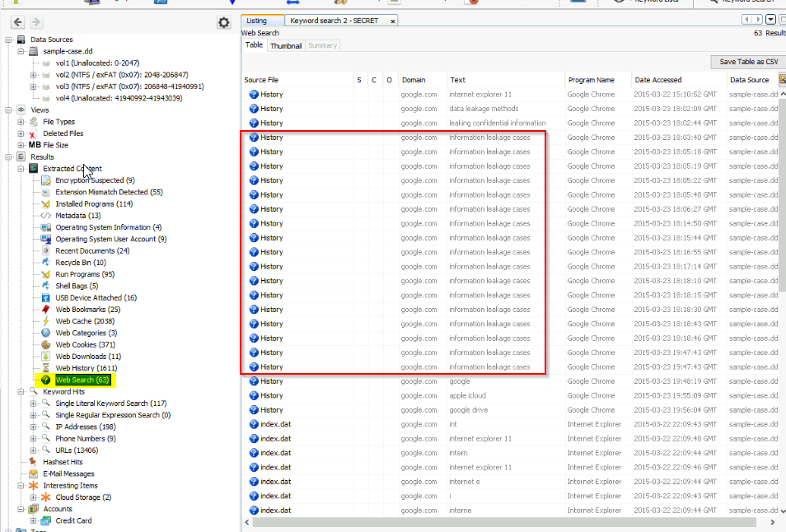Sort by Domain column header
786x532 pixels.
tap(422, 80)
